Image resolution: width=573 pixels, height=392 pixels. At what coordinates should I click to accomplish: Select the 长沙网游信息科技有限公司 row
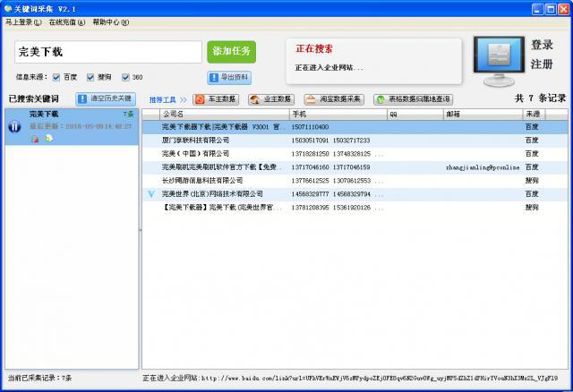[355, 181]
